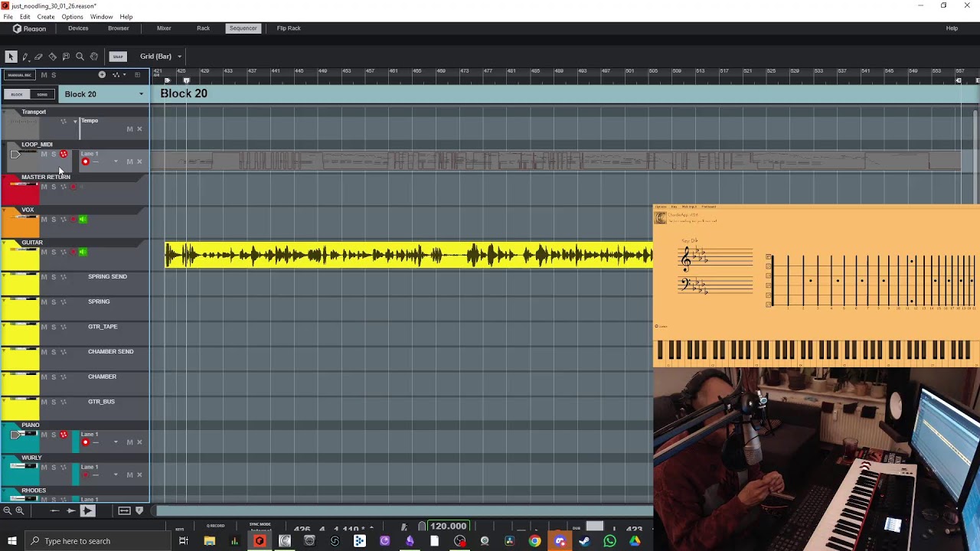Screen dimensions: 980x551
Task: Select the Mute tool
Action: (66, 57)
